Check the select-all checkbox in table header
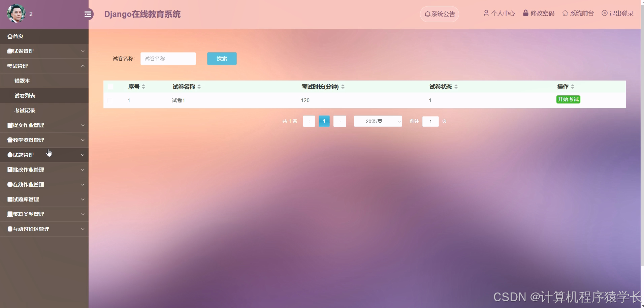This screenshot has width=644, height=308. (x=111, y=87)
